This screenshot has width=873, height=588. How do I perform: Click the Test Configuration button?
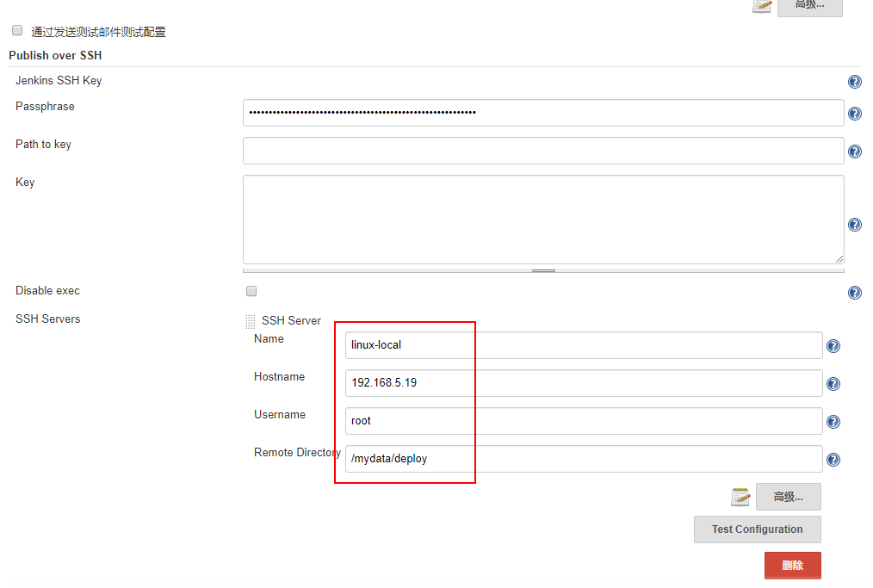pyautogui.click(x=757, y=529)
